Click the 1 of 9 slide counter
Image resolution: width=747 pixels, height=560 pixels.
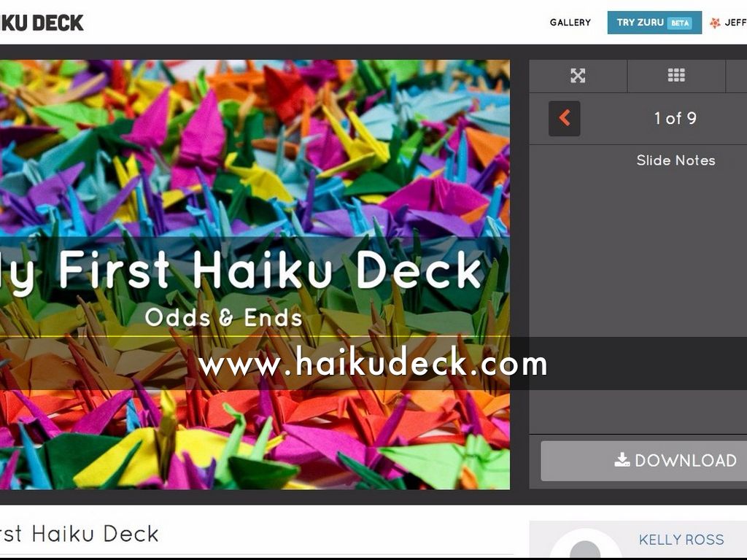tap(675, 118)
